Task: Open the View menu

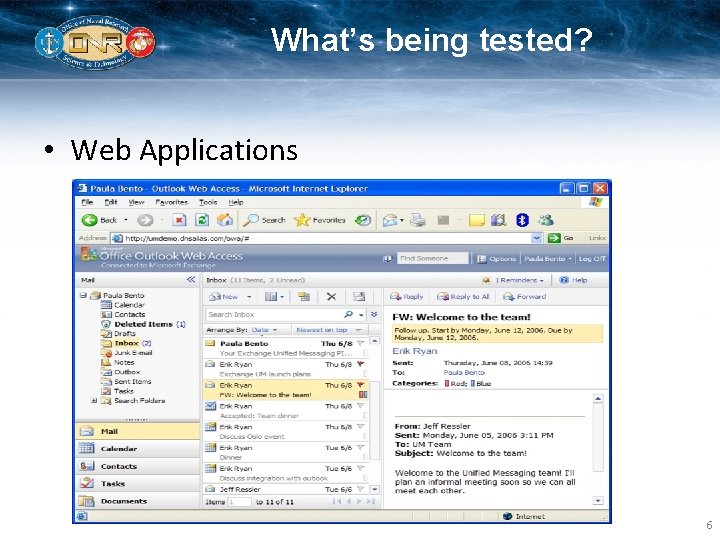Action: point(136,202)
